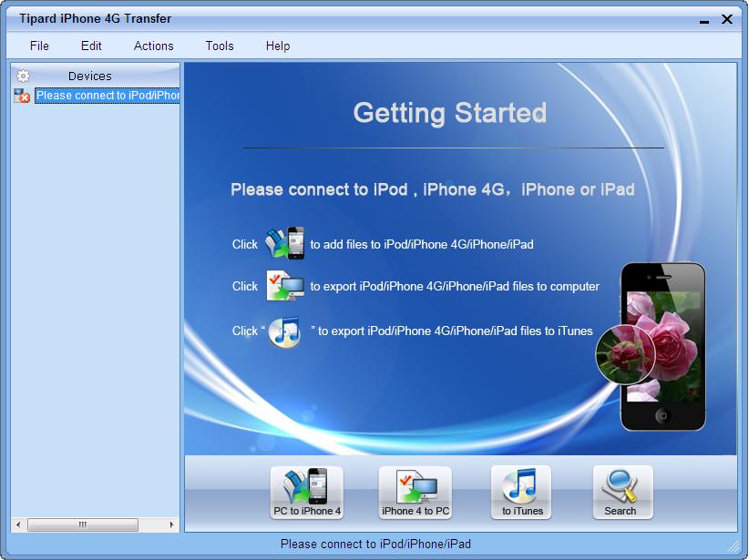The image size is (749, 560).
Task: Click the right arrow of sidebar scrollbar
Action: [x=172, y=525]
